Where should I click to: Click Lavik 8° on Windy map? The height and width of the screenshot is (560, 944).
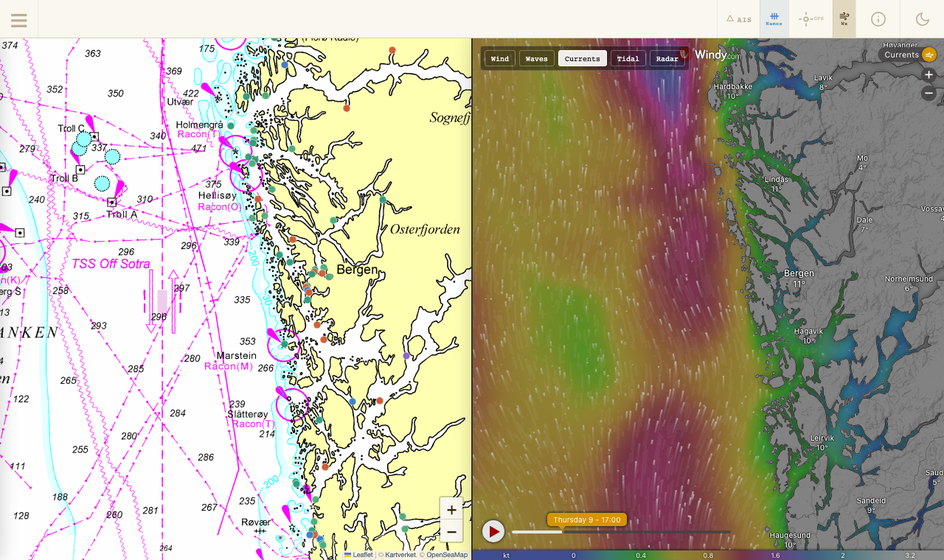click(823, 82)
